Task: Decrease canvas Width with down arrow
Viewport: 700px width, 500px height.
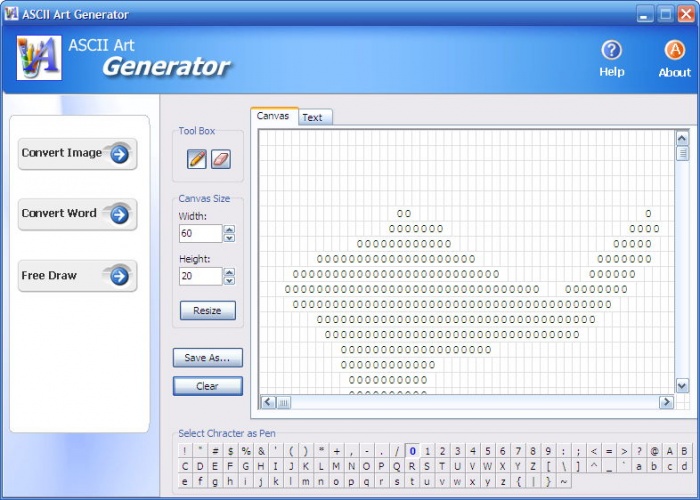Action: click(x=229, y=238)
